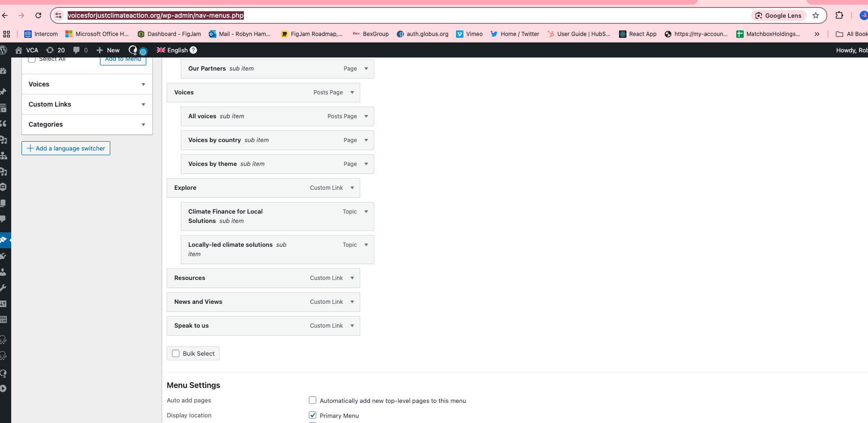Open the updates icon showing 20
Image resolution: width=868 pixels, height=423 pixels.
coord(56,50)
